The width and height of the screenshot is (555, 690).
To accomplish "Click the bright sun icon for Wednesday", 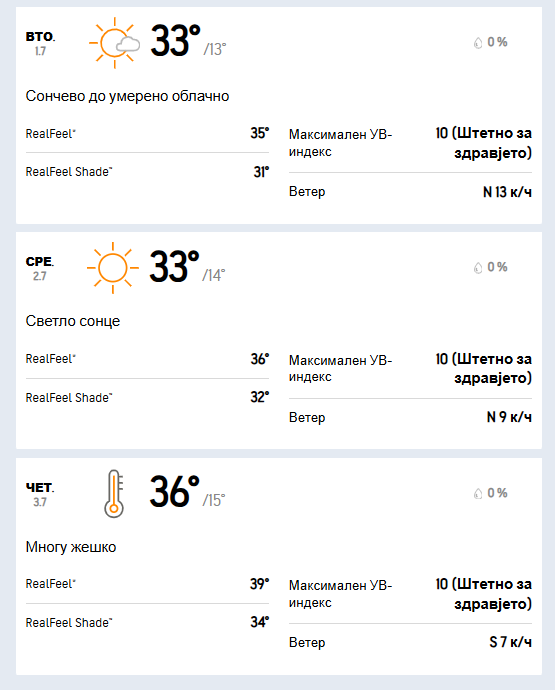I will tap(113, 268).
